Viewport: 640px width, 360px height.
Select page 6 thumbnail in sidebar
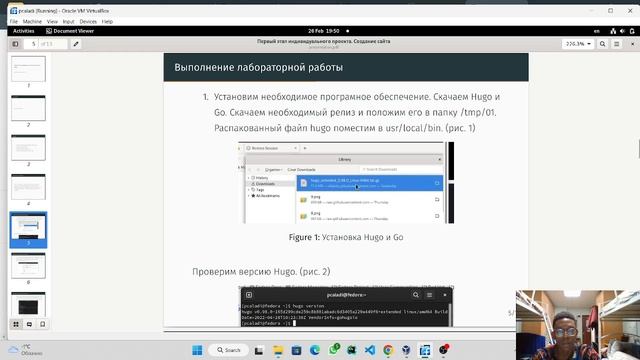(29, 266)
